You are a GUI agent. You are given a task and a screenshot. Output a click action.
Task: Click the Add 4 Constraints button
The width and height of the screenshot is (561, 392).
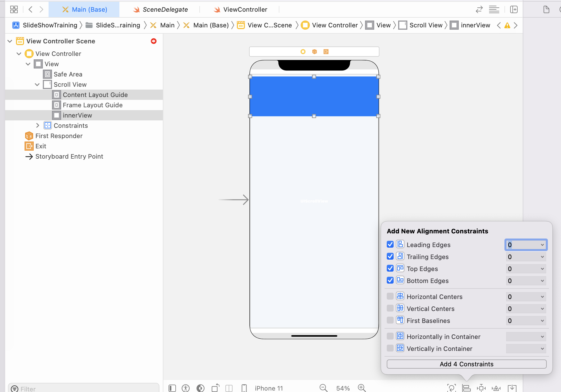coord(466,364)
